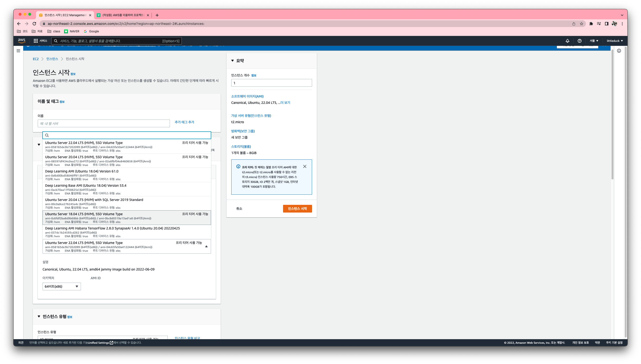Collapse the 요약 summary panel
The height and width of the screenshot is (364, 641).
[x=232, y=61]
